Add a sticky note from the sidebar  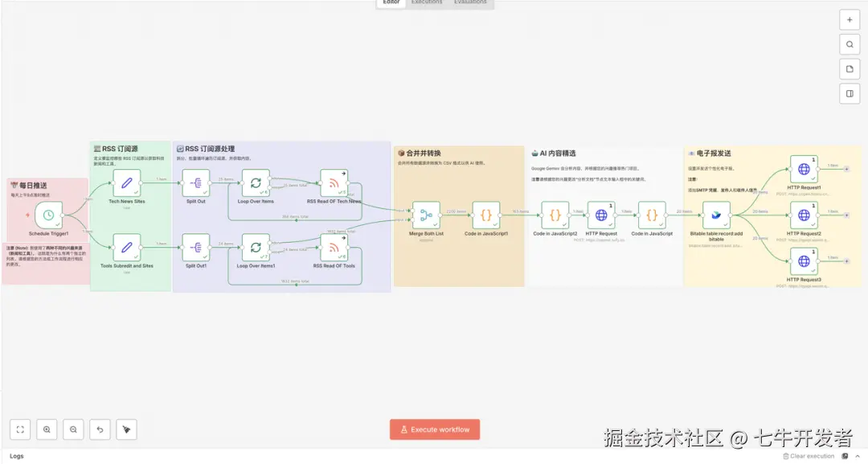[x=850, y=69]
